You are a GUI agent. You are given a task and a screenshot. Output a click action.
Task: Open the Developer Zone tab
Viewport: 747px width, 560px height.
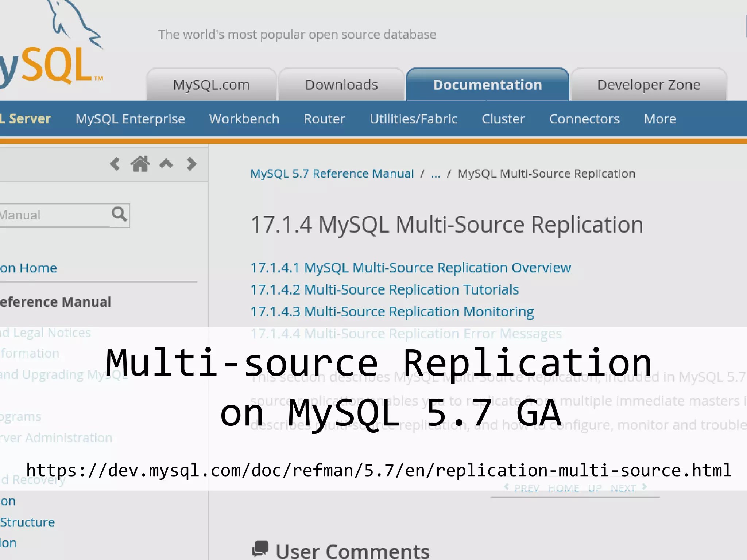pos(649,85)
